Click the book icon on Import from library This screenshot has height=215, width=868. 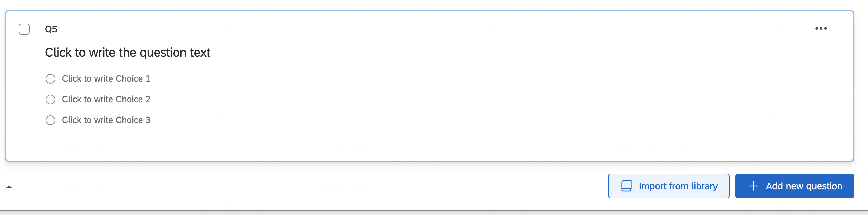[x=626, y=186]
